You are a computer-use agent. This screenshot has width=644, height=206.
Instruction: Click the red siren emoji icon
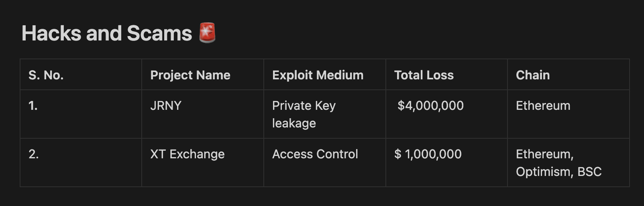tap(208, 33)
